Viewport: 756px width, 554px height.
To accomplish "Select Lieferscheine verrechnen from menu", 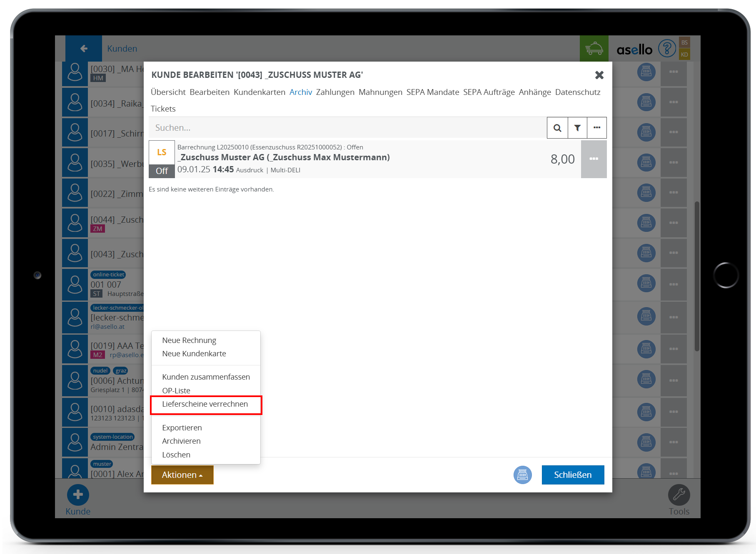I will (x=205, y=404).
